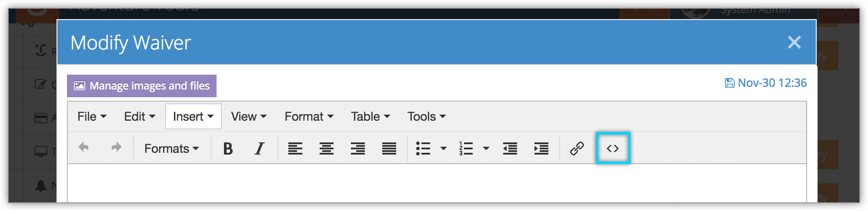This screenshot has height=211, width=868.
Task: Open the Insert menu
Action: (x=193, y=116)
